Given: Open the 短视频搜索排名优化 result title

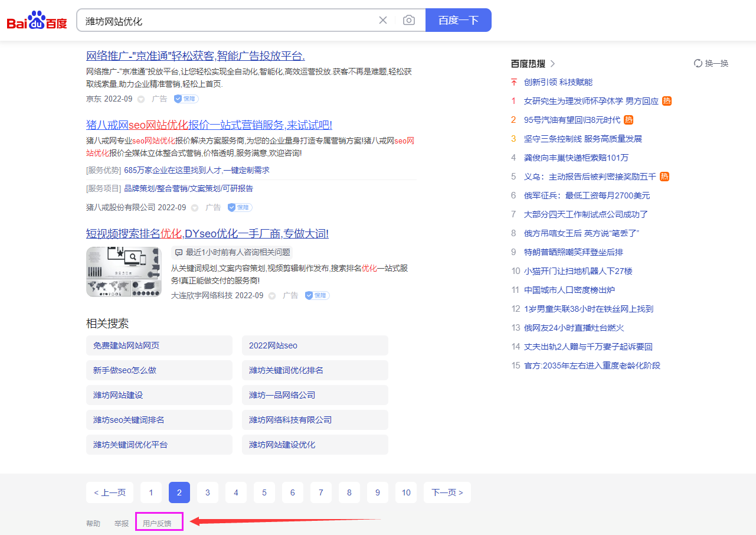Looking at the screenshot, I should tap(207, 234).
